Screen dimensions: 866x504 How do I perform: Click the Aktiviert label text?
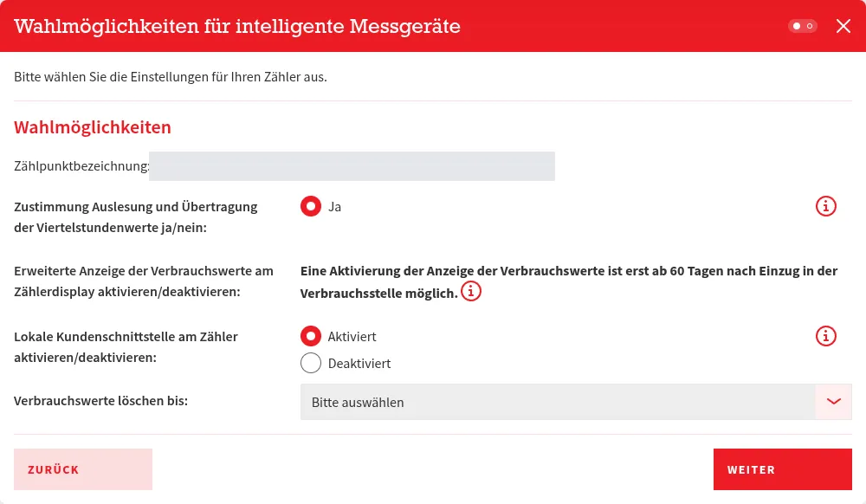click(x=352, y=337)
